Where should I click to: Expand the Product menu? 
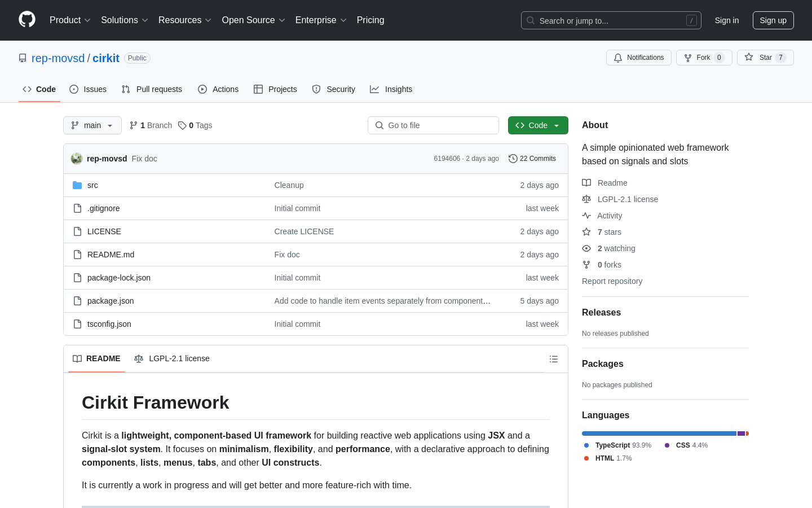tap(70, 20)
